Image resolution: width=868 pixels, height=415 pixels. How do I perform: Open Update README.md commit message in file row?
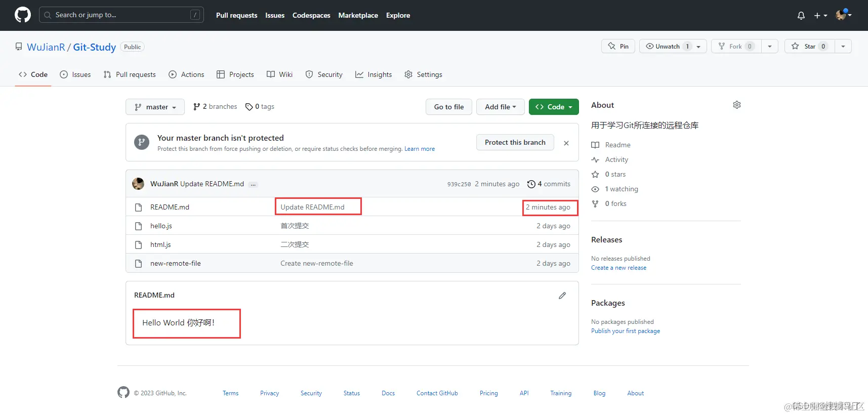coord(313,207)
